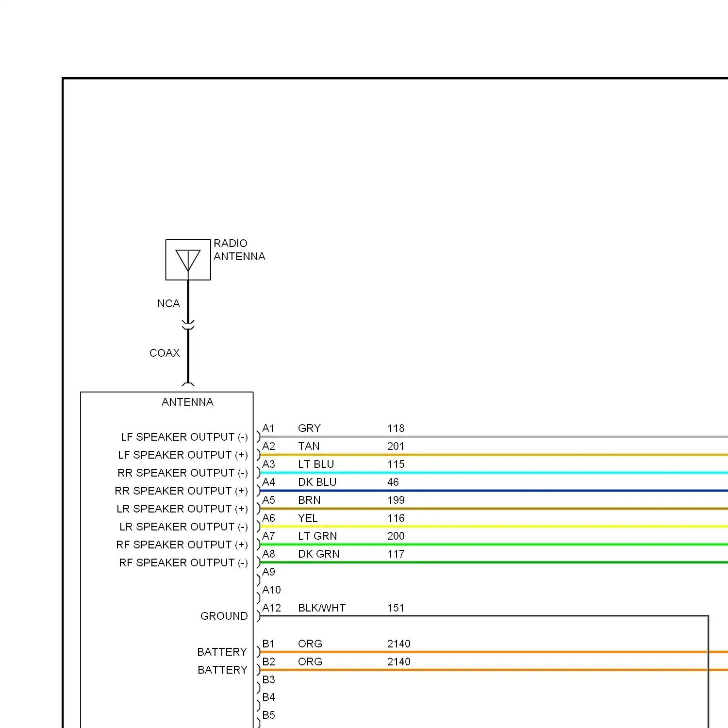This screenshot has height=728, width=728.
Task: Click the antenna symbol in the box
Action: (188, 260)
